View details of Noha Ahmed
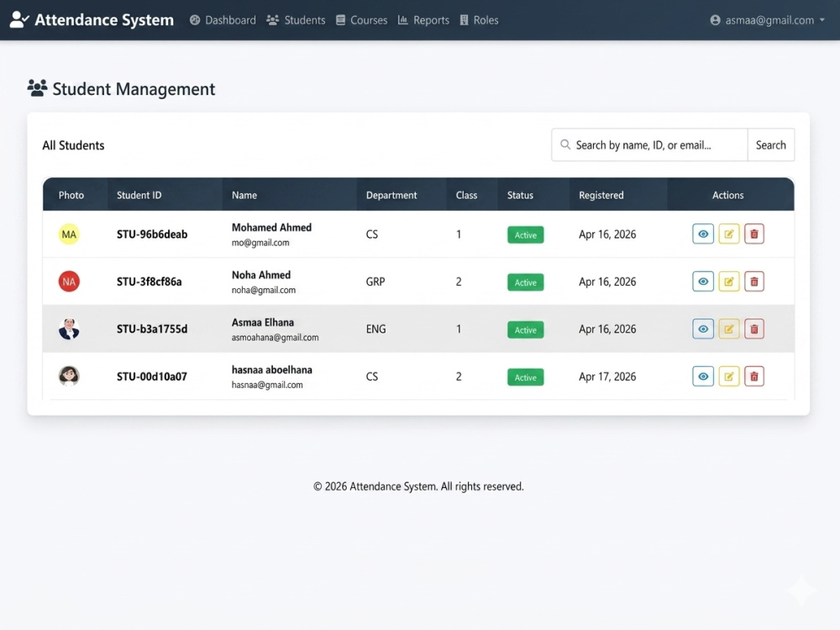840x630 pixels. point(703,281)
